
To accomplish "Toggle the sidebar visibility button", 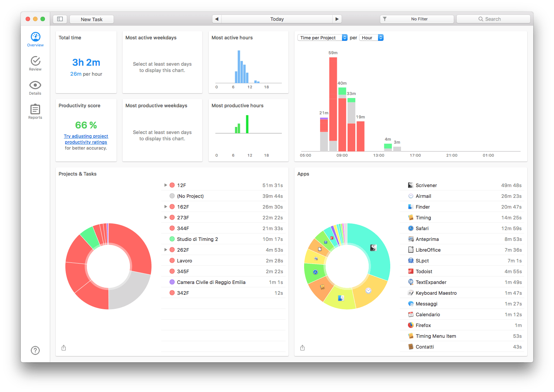I will (60, 19).
